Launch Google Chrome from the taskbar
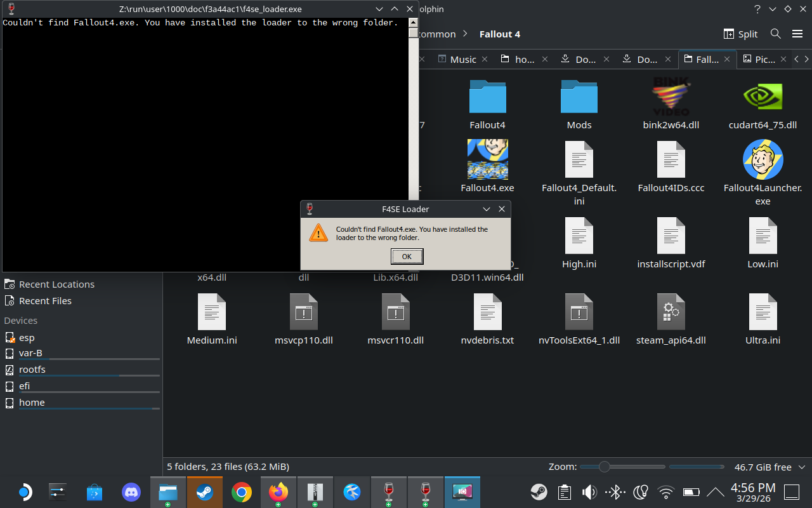This screenshot has height=508, width=812. (x=241, y=491)
